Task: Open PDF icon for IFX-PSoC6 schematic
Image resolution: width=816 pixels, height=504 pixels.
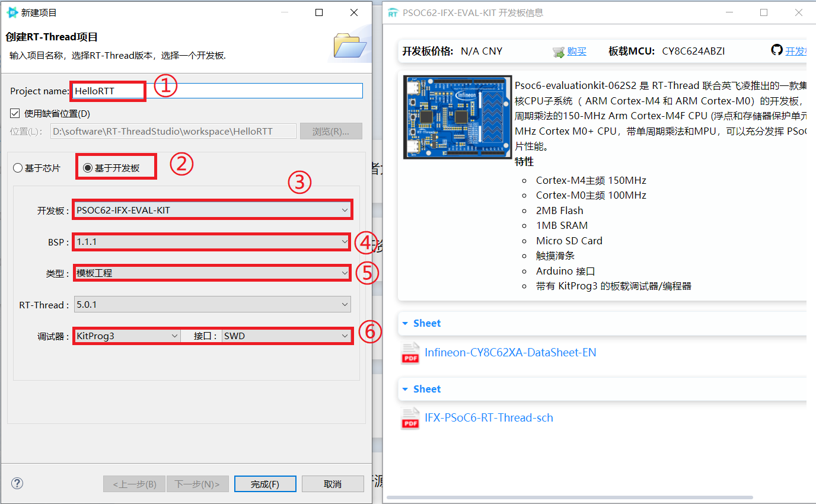Action: point(410,418)
